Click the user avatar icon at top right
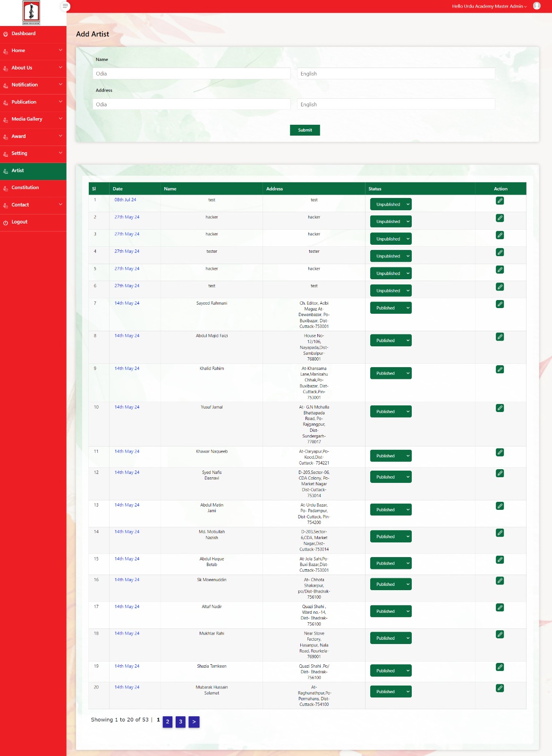This screenshot has width=552, height=756. coord(536,6)
